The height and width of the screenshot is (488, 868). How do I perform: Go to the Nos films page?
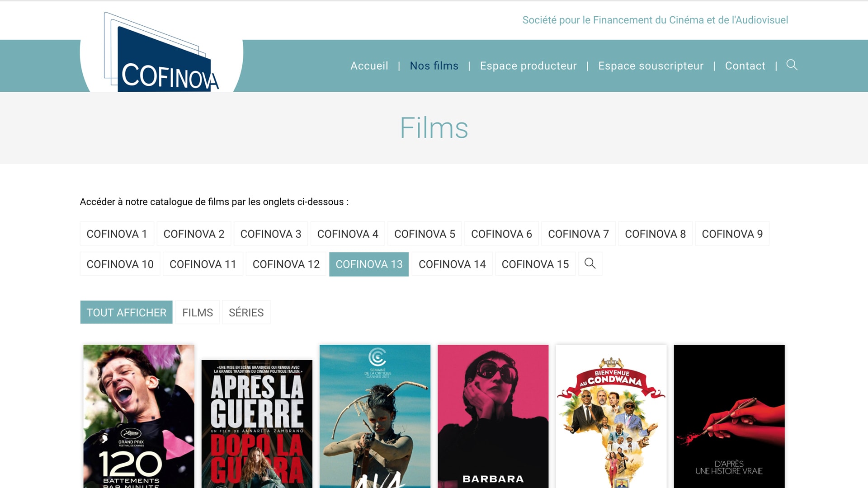pos(434,66)
